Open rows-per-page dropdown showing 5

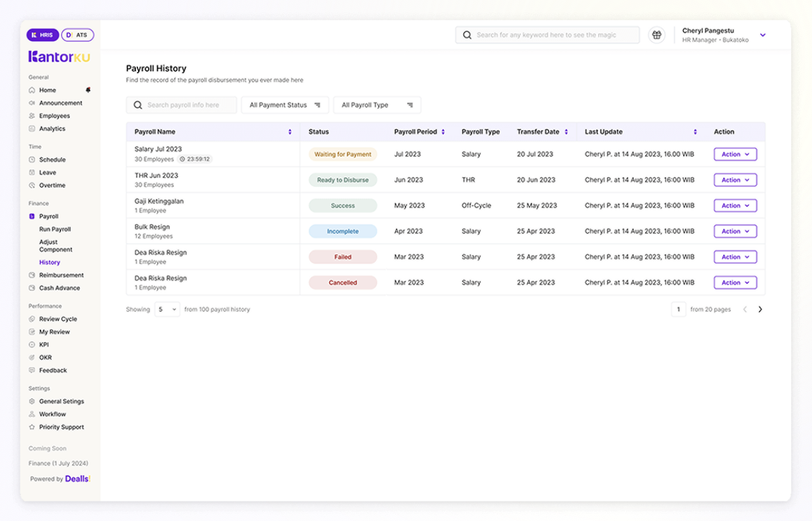click(168, 310)
